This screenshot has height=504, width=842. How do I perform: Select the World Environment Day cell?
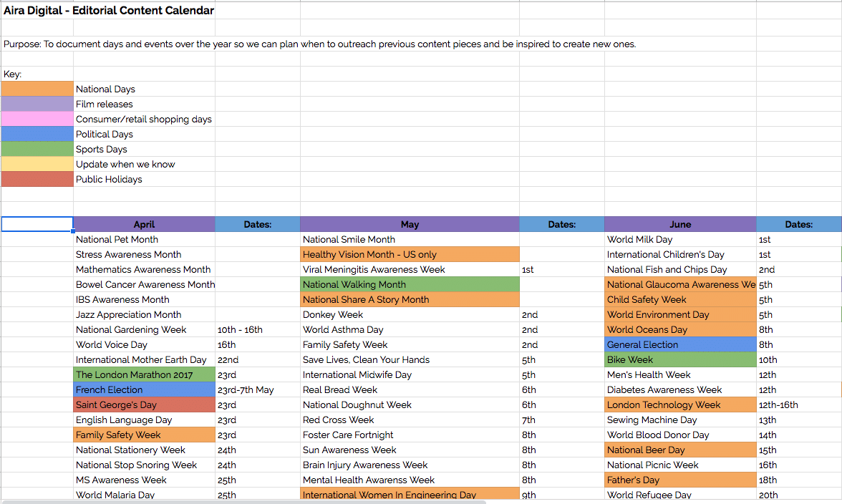click(680, 314)
